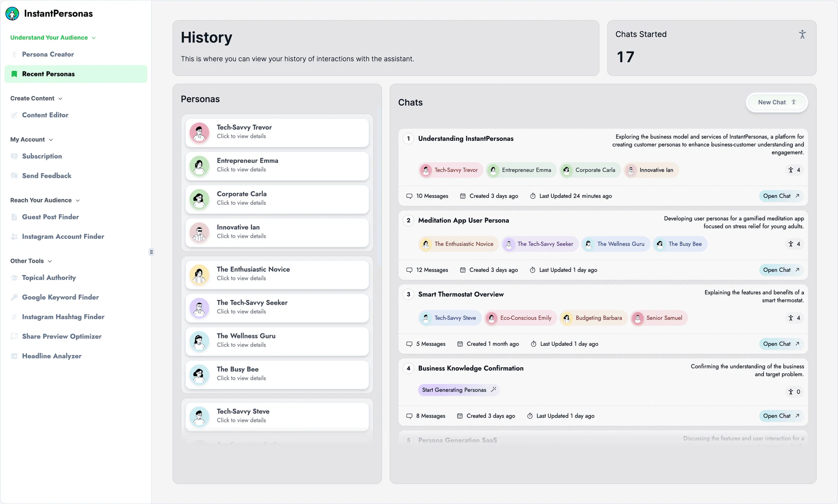Click the Subscription icon in the sidebar
The image size is (838, 504).
(14, 156)
